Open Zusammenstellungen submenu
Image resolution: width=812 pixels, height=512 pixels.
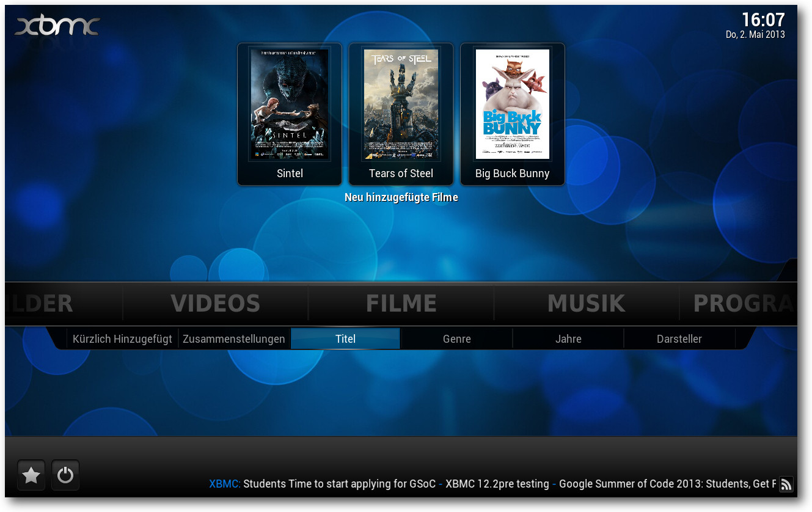(234, 339)
